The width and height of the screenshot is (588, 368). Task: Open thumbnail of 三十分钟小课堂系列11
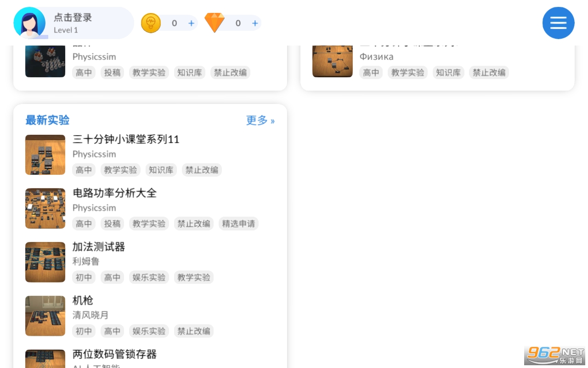click(x=45, y=155)
